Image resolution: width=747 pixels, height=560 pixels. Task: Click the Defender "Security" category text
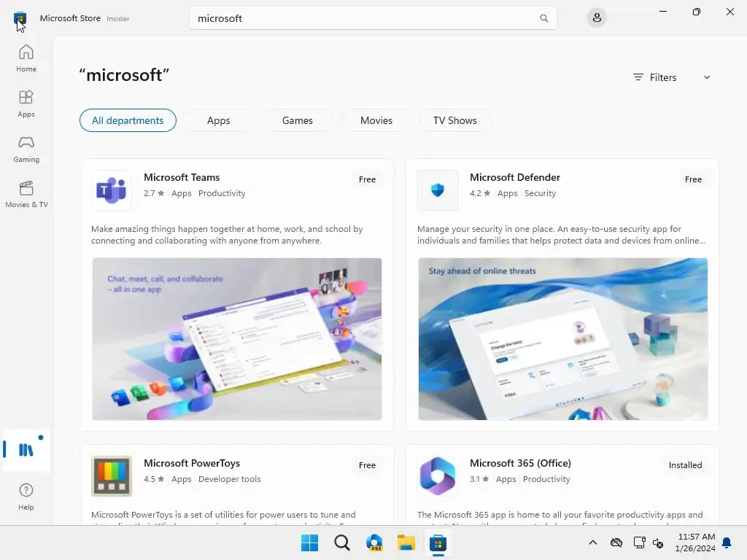[x=540, y=193]
